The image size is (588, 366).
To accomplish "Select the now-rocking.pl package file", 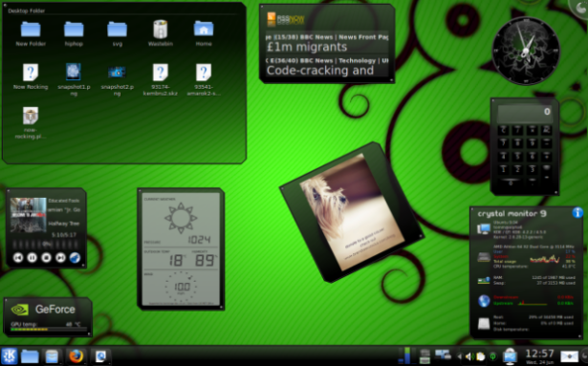I will tap(31, 116).
